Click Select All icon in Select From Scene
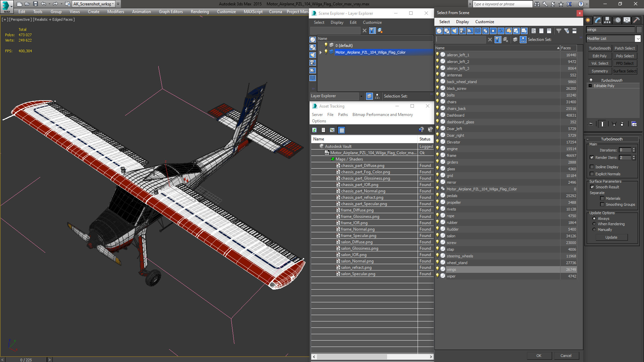Image resolution: width=644 pixels, height=362 pixels. tap(533, 31)
